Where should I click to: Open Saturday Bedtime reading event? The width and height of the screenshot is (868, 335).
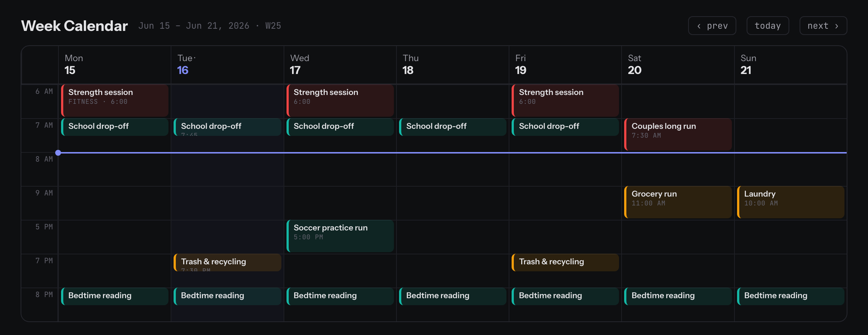coord(678,296)
